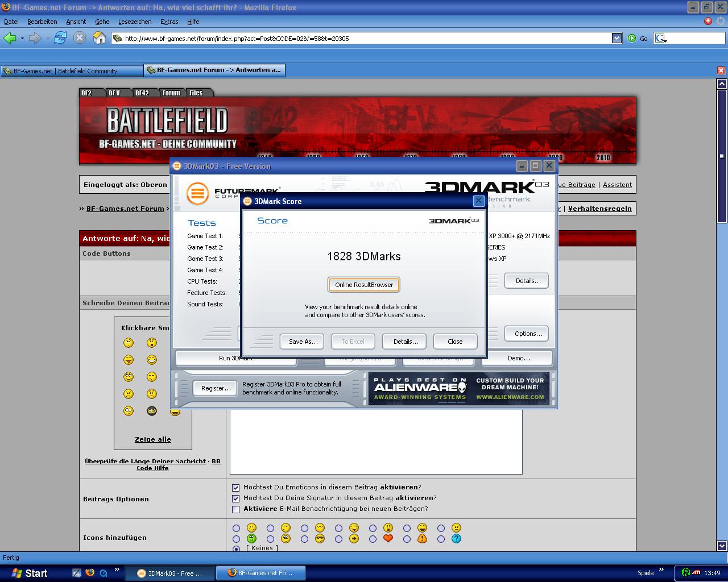The image size is (728, 582).
Task: Click the orange exclamation post icon
Action: coord(422,538)
